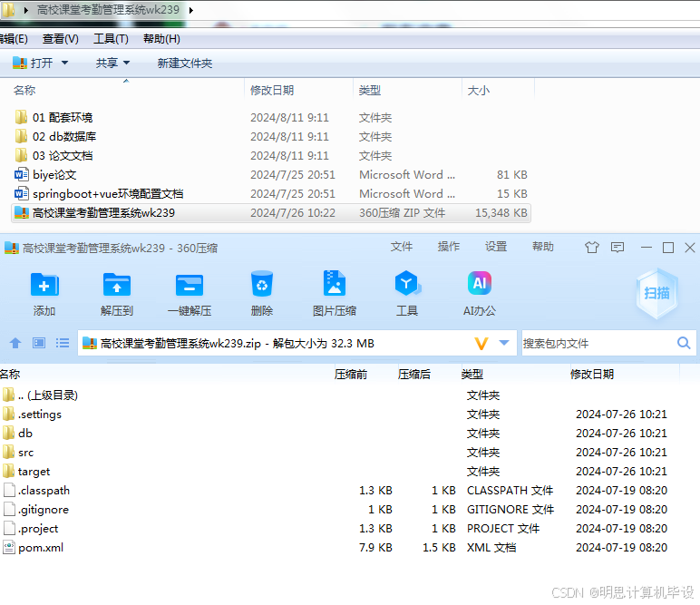Go up one level with blue arrow
Screen dimensions: 700x605
coord(15,343)
